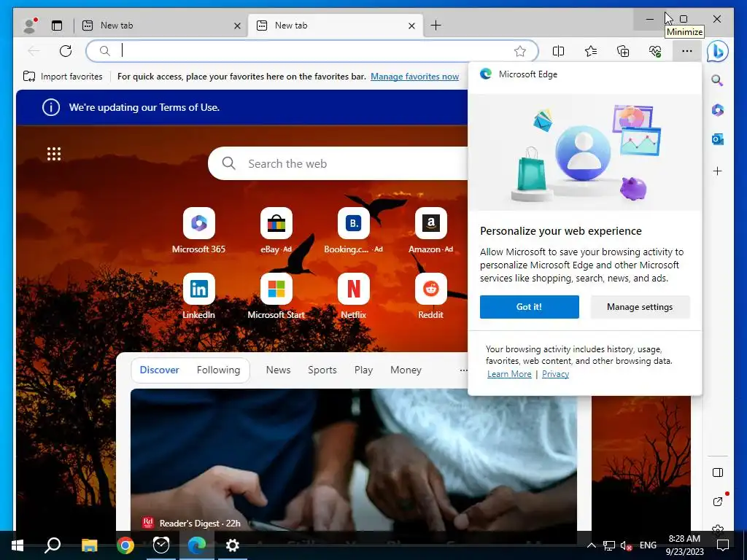This screenshot has width=747, height=560.
Task: Open the Collections icon
Action: [x=623, y=51]
